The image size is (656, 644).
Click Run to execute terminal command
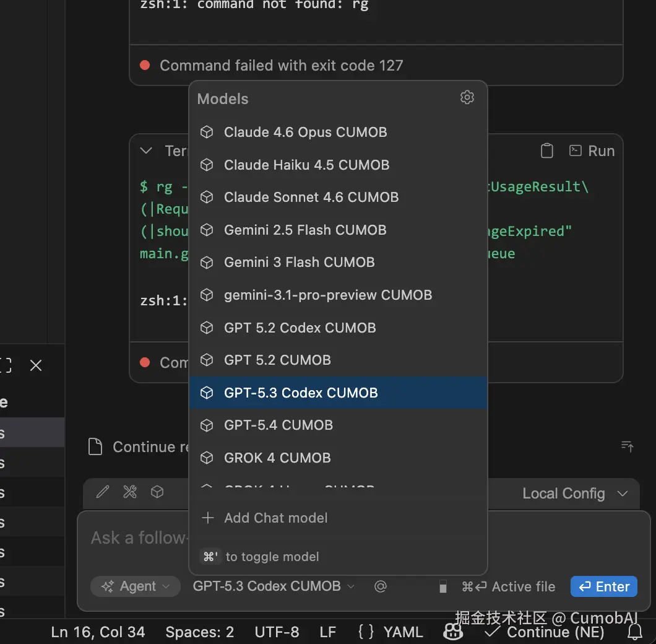click(x=592, y=150)
